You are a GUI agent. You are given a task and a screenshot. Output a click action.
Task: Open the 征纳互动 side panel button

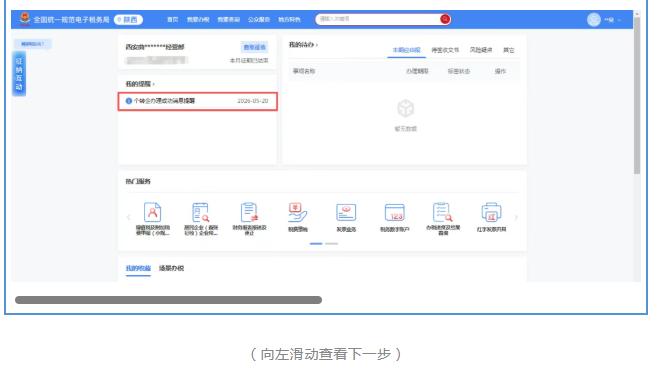pos(19,74)
